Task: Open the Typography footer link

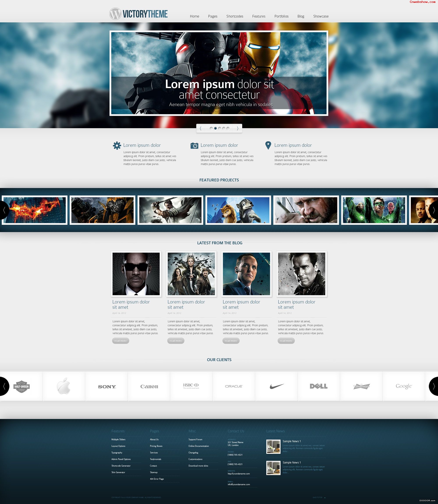Action: [x=117, y=453]
